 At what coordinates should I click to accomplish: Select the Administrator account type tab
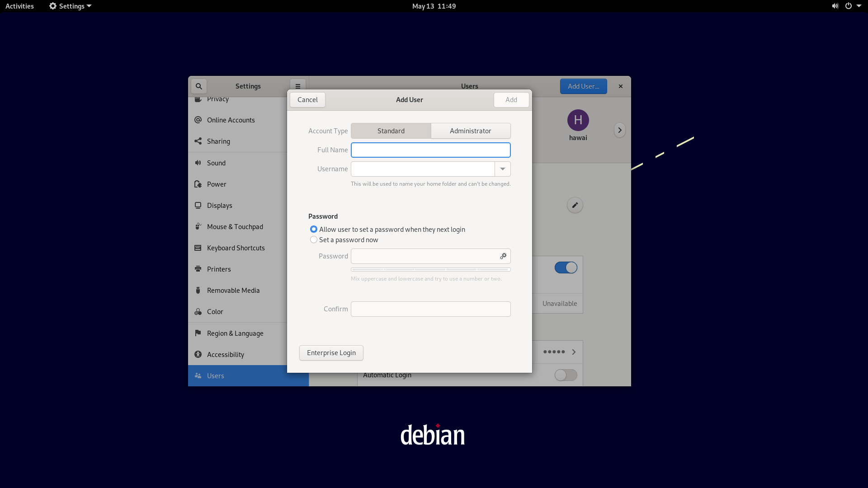point(470,131)
